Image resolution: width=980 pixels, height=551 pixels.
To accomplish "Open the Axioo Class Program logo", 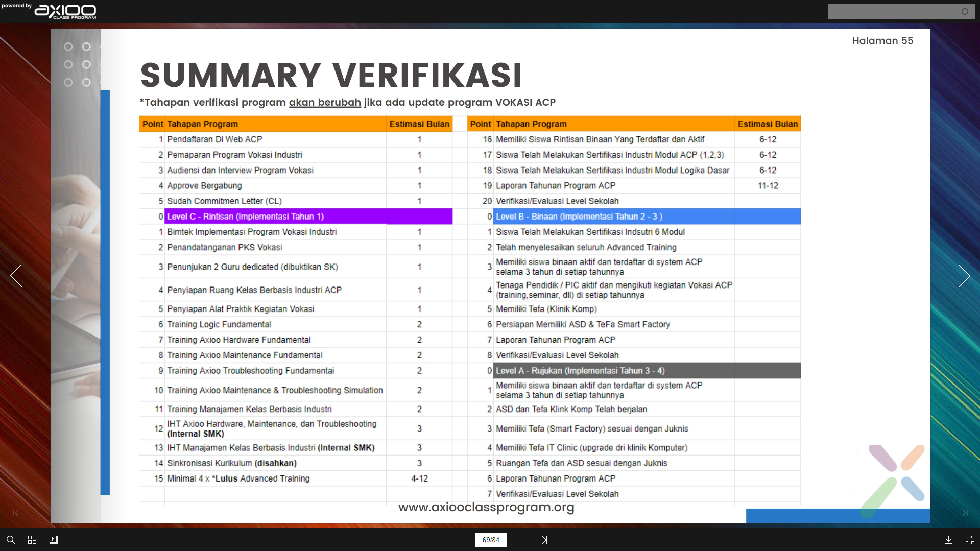I will 65,11.
